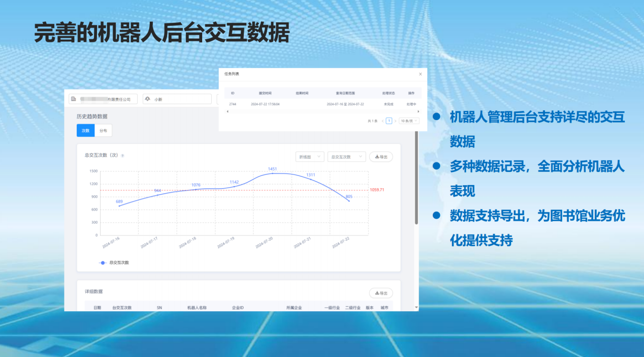Toggle the 总交互次数 legend series in the chart
The width and height of the screenshot is (644, 357).
coord(114,262)
